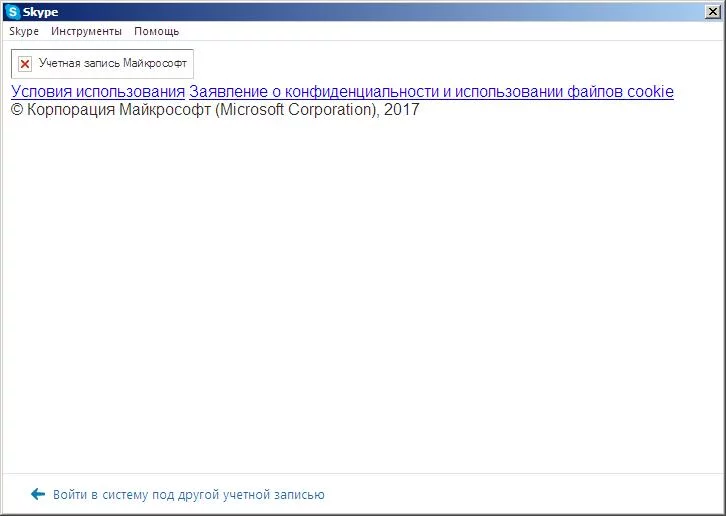This screenshot has width=726, height=516.
Task: Open the Помощь menu
Action: [156, 31]
